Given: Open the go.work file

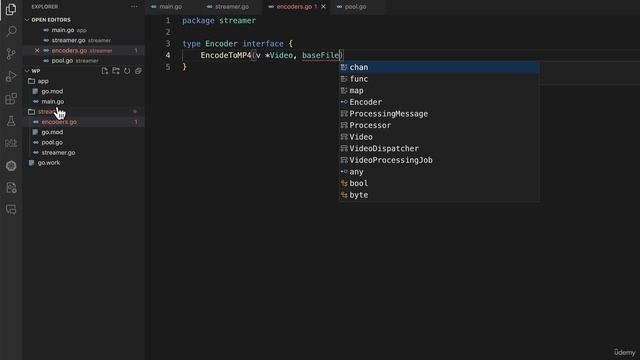Looking at the screenshot, I should (49, 163).
